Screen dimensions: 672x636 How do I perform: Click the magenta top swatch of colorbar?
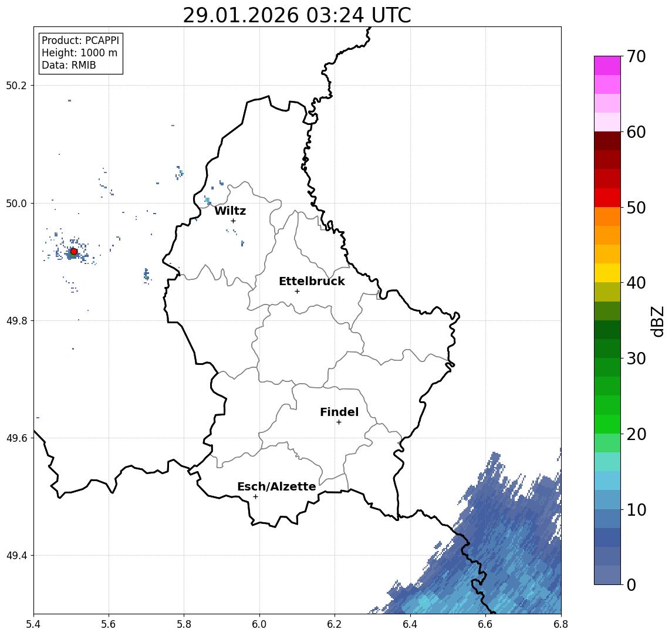click(607, 66)
